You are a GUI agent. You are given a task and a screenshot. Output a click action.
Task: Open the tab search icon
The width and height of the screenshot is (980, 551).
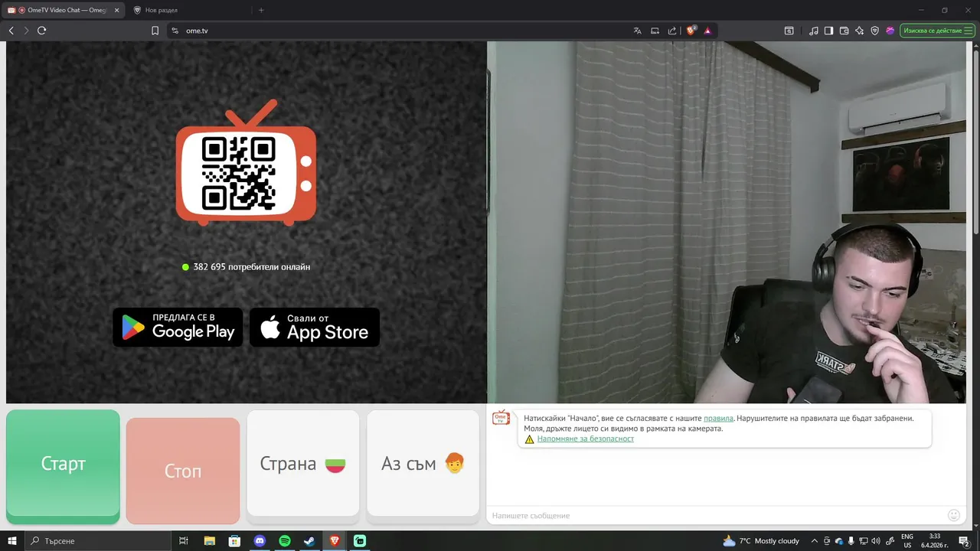pos(789,31)
